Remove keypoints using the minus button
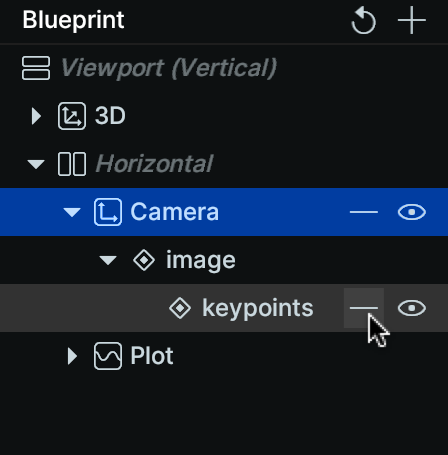Image resolution: width=448 pixels, height=455 pixels. click(364, 308)
